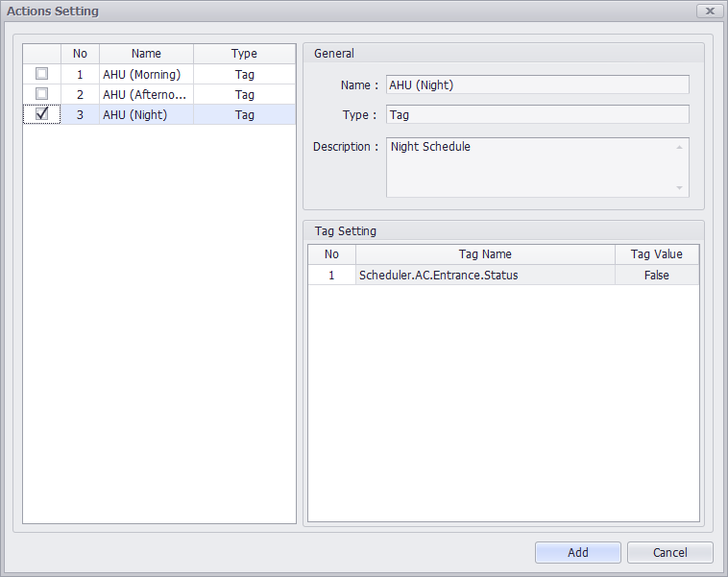
Task: Click the No column header in action list
Action: (x=80, y=54)
